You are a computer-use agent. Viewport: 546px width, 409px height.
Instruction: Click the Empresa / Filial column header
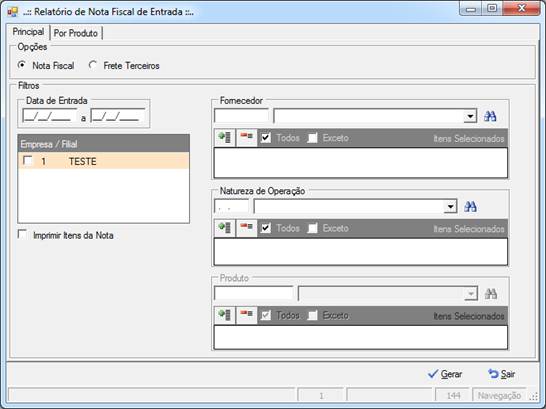click(x=103, y=144)
